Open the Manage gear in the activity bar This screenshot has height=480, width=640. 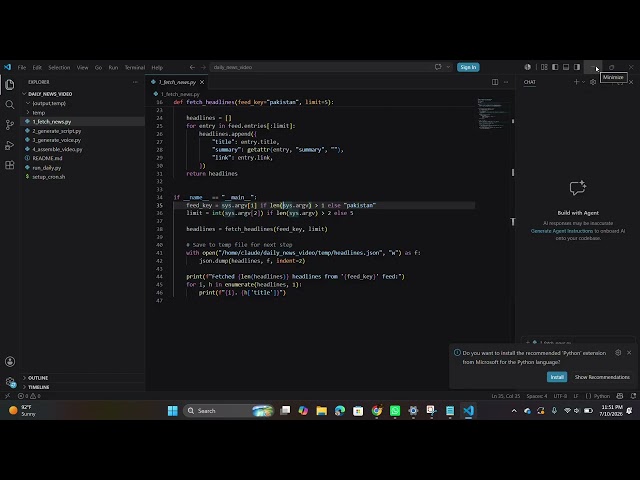point(10,382)
